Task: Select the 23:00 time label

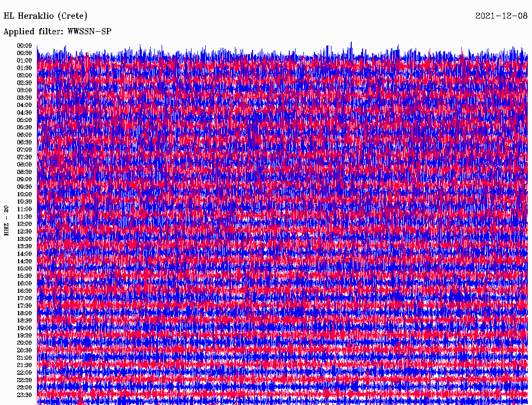Action: (24, 387)
